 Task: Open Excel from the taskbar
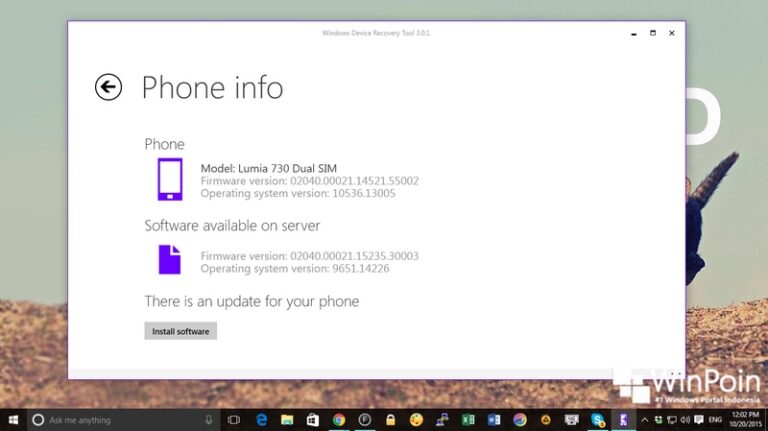coord(468,420)
